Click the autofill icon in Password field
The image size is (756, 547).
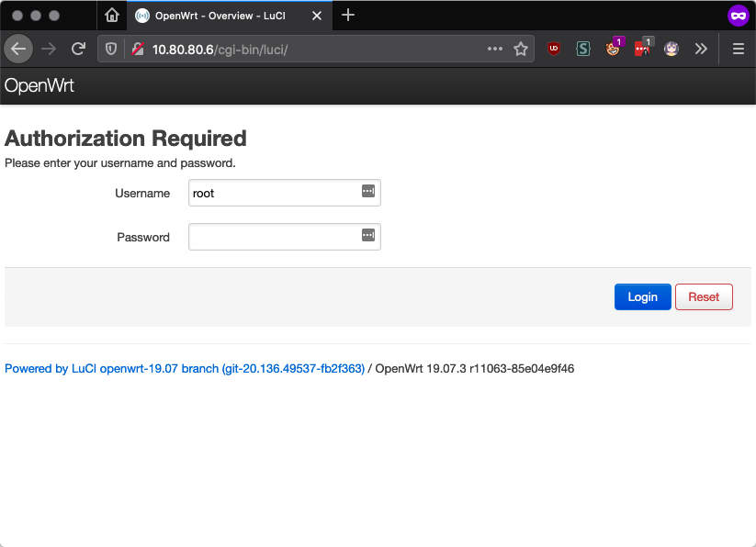pos(367,235)
